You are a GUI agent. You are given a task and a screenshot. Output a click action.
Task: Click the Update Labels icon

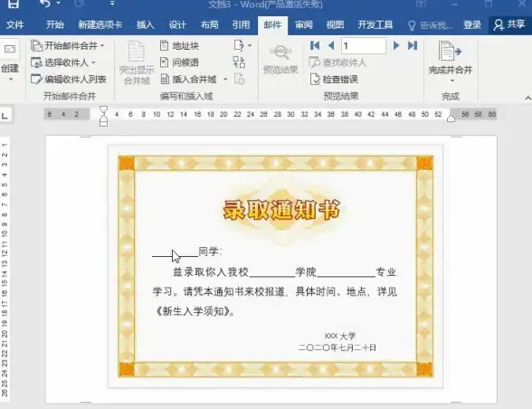(239, 79)
